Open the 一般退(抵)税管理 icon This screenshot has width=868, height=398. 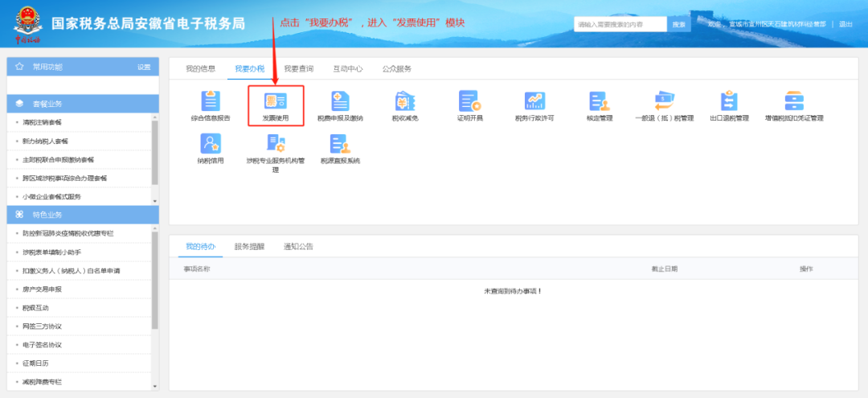pos(665,101)
